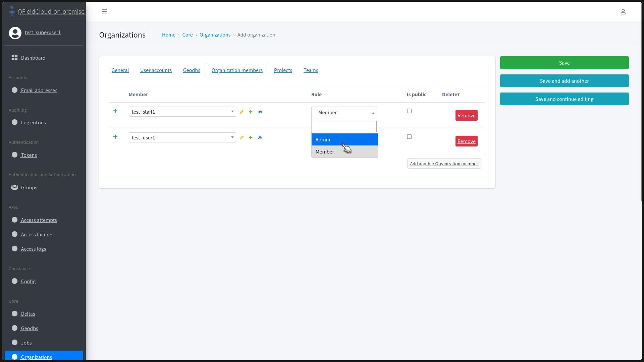This screenshot has width=644, height=362.
Task: Open the test_staff1 member dropdown
Action: click(182, 112)
